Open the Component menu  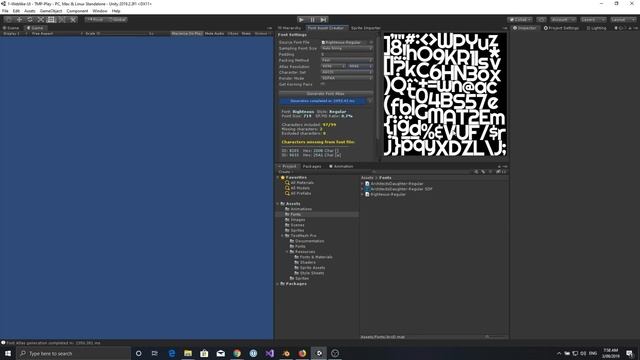(x=77, y=11)
